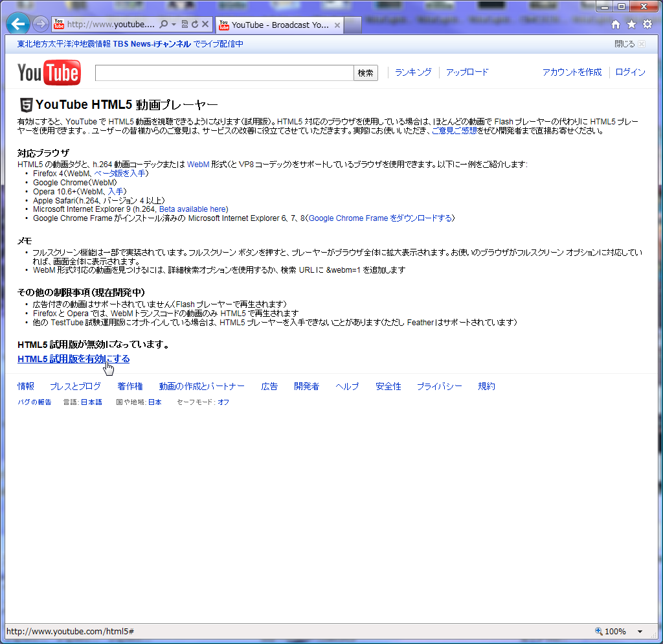The image size is (663, 644).
Task: Open the 広告 footer link
Action: [x=269, y=386]
